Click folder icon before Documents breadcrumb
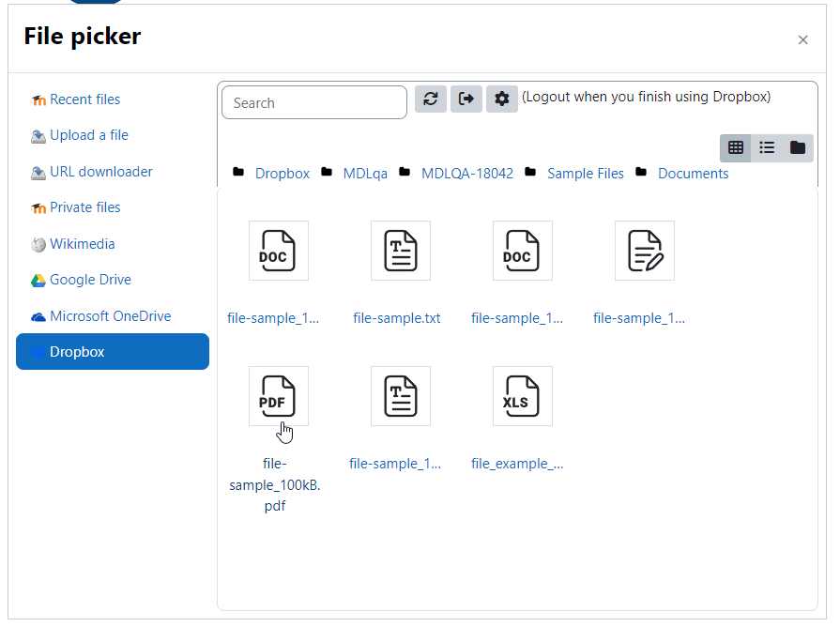This screenshot has width=840, height=627. tap(641, 172)
